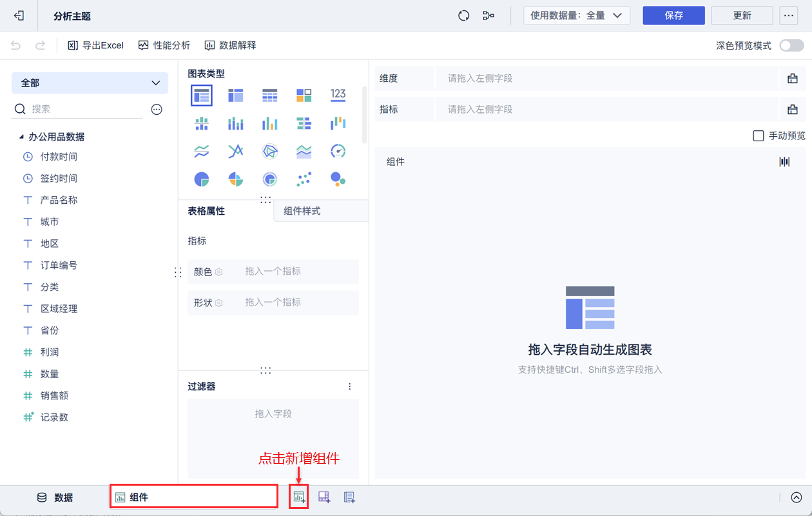Collapse the bottom bar with the chevron
Screen dimensions: 812x516
pyautogui.click(x=797, y=497)
